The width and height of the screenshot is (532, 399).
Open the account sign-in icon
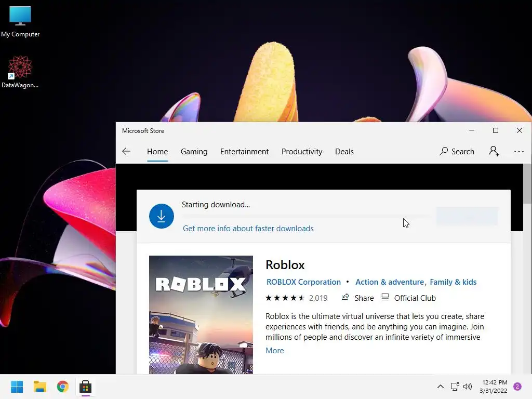click(x=494, y=151)
